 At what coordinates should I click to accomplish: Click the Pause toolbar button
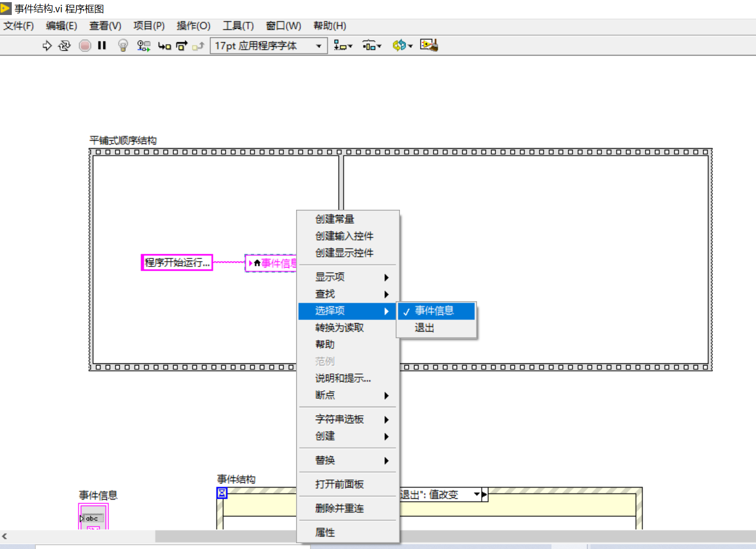102,46
